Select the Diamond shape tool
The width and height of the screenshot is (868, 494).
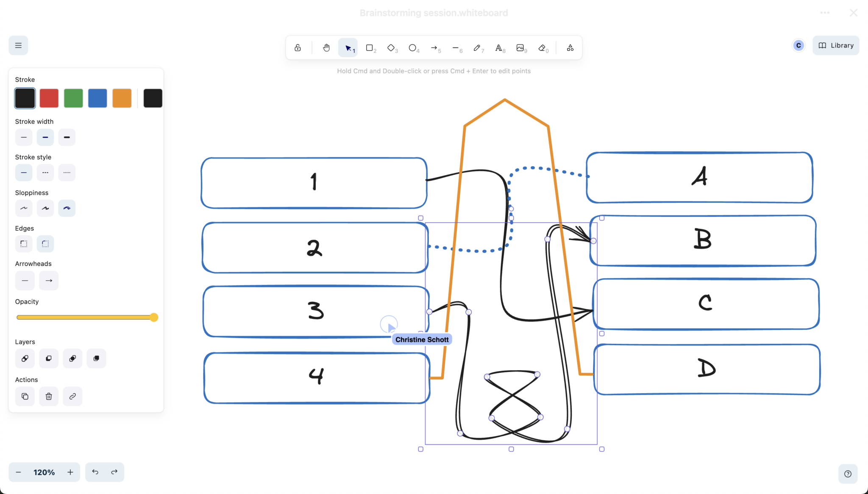point(391,47)
